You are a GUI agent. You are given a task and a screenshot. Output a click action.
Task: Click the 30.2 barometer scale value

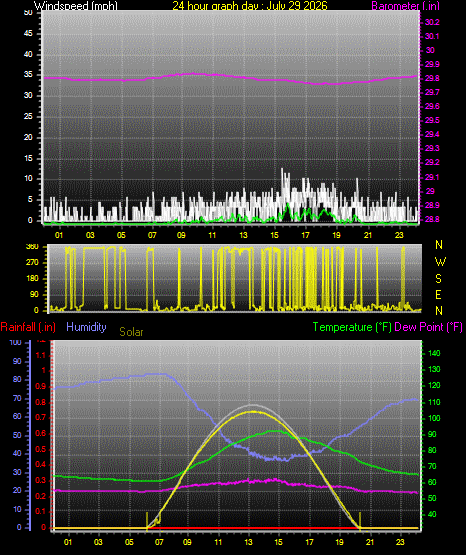click(x=432, y=22)
